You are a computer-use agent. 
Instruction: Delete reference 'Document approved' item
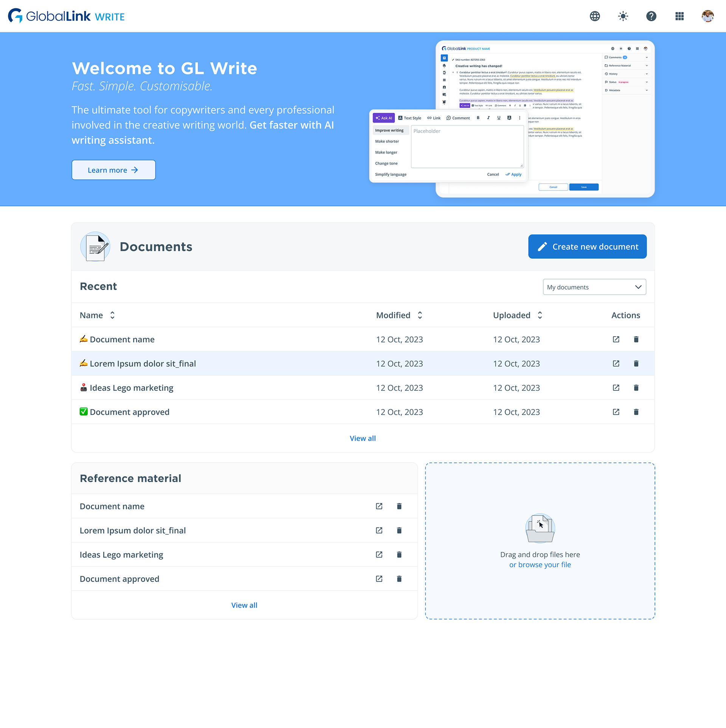pyautogui.click(x=399, y=579)
